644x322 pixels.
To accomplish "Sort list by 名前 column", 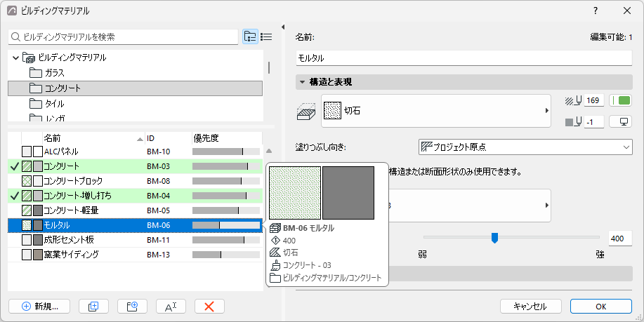I will click(x=93, y=138).
